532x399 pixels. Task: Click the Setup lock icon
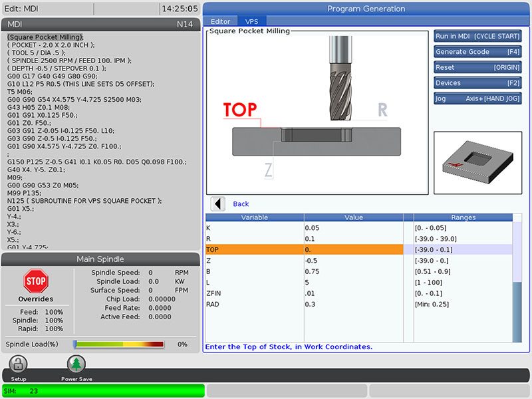coord(18,364)
